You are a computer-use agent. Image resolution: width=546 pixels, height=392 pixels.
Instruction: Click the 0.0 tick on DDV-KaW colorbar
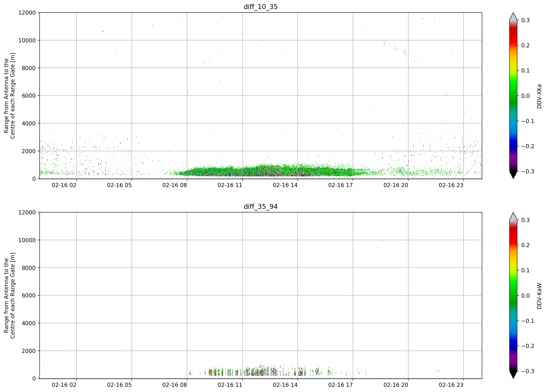[x=526, y=296]
